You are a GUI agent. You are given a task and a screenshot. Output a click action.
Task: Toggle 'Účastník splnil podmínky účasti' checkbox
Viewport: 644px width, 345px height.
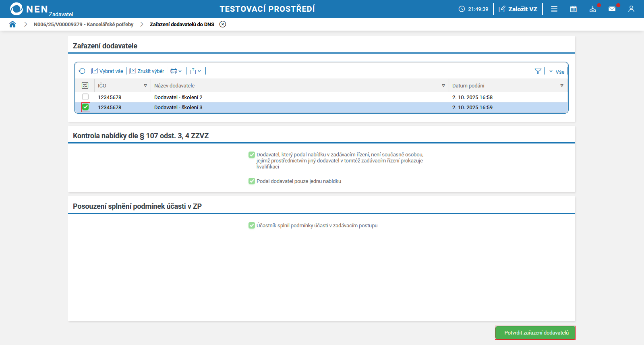point(252,226)
